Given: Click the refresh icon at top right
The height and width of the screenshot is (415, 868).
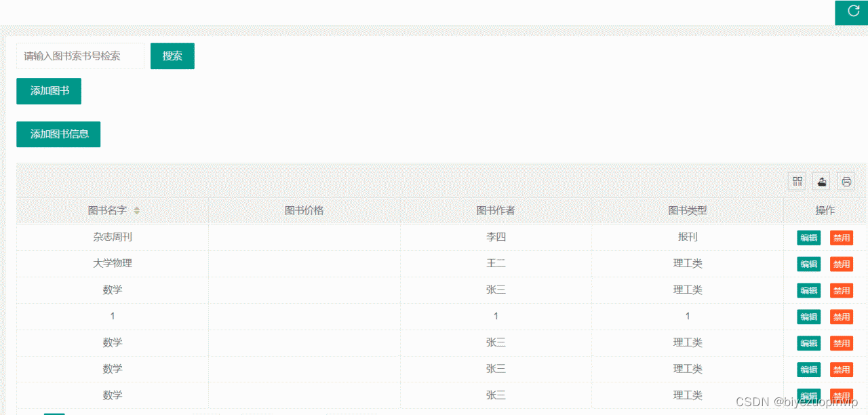Looking at the screenshot, I should pos(853,12).
